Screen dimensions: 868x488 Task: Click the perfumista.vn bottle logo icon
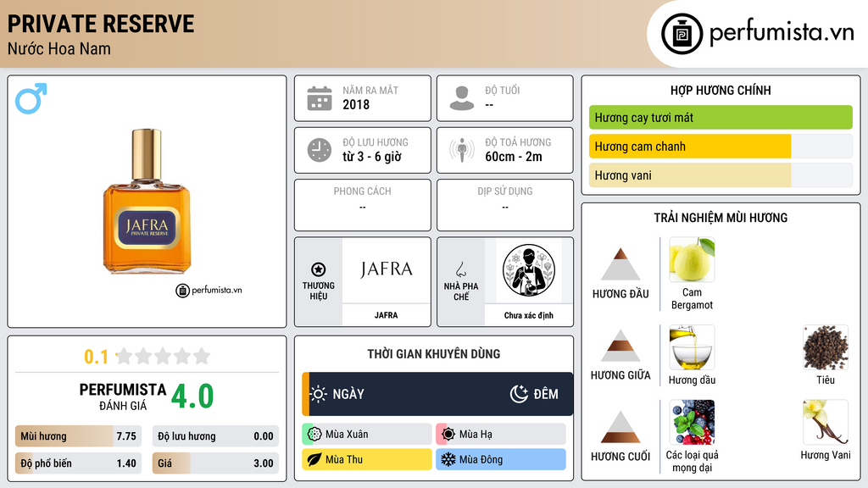click(682, 34)
